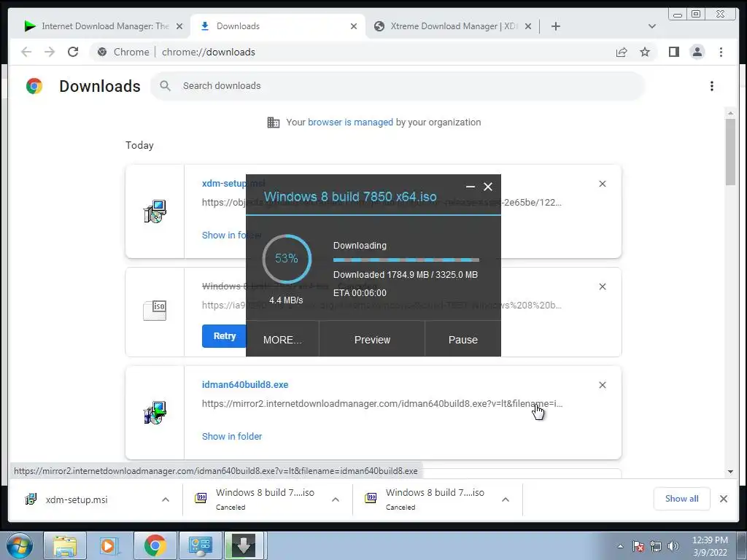The height and width of the screenshot is (560, 747).
Task: Bookmark this page with the star icon
Action: (x=645, y=52)
